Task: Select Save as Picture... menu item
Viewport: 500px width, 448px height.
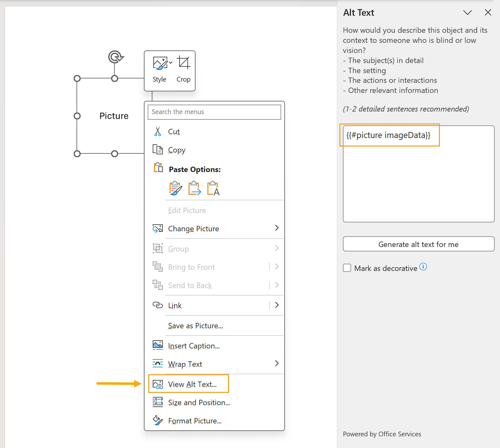Action: pyautogui.click(x=214, y=326)
